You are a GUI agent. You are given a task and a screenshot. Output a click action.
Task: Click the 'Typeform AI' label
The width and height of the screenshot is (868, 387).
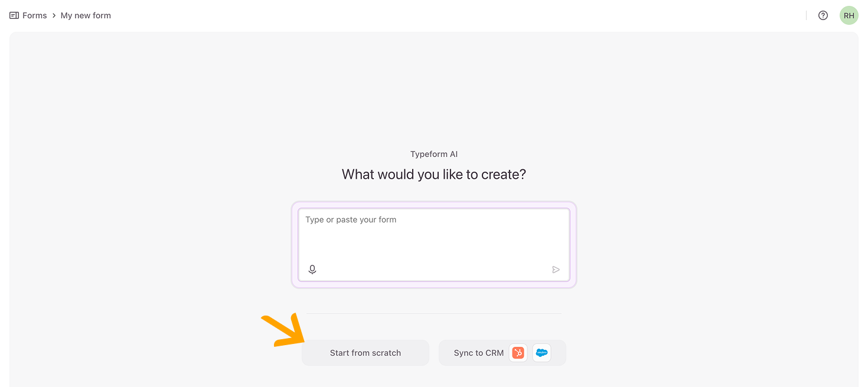tap(434, 154)
